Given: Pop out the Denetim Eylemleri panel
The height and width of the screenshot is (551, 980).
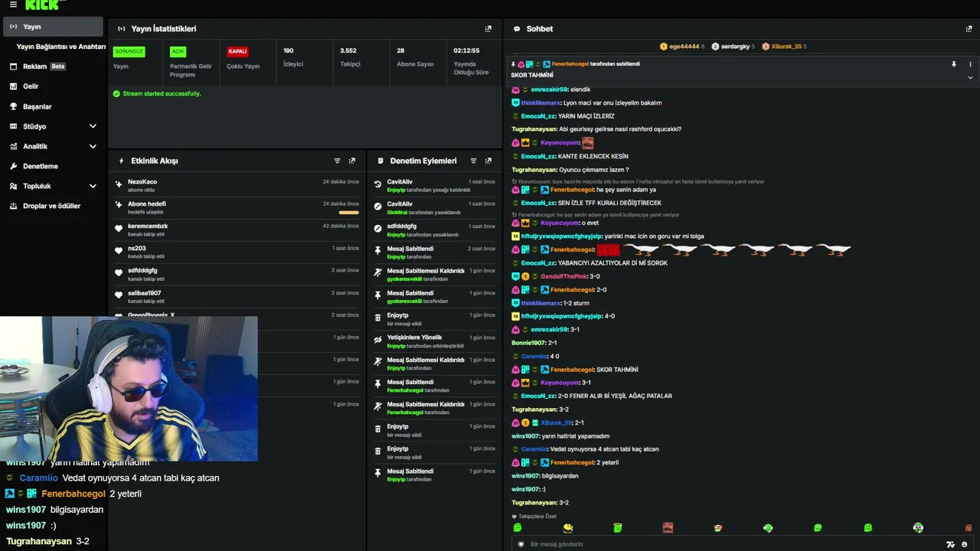Looking at the screenshot, I should click(488, 161).
